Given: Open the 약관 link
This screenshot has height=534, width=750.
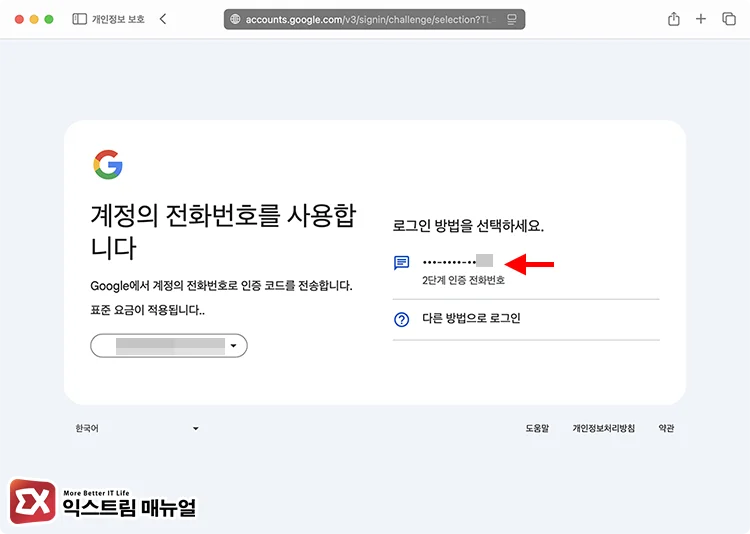Looking at the screenshot, I should pyautogui.click(x=666, y=428).
